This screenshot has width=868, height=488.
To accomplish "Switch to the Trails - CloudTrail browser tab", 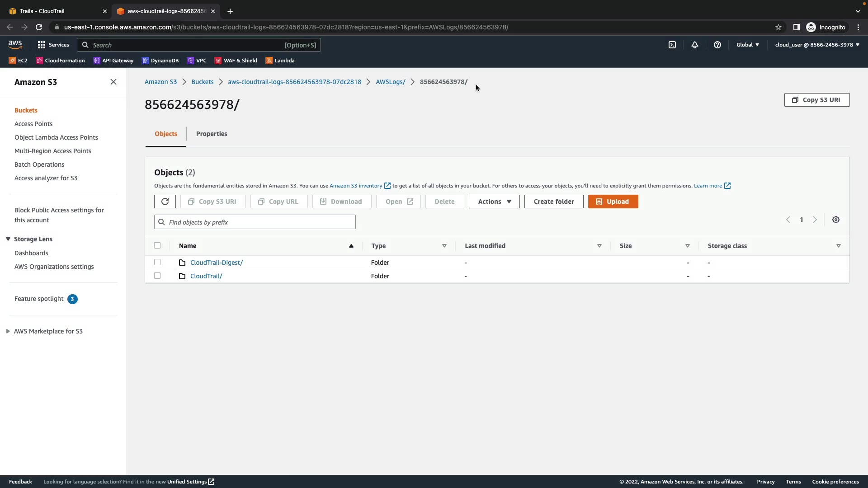I will click(54, 11).
